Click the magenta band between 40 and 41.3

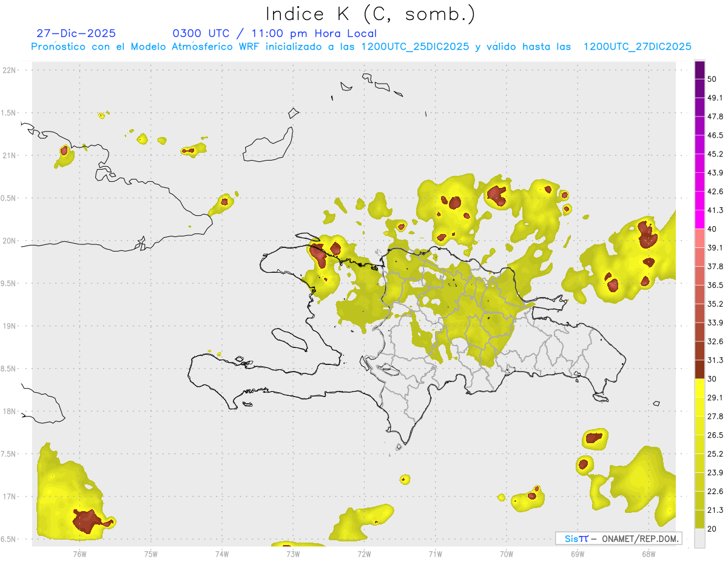click(700, 219)
